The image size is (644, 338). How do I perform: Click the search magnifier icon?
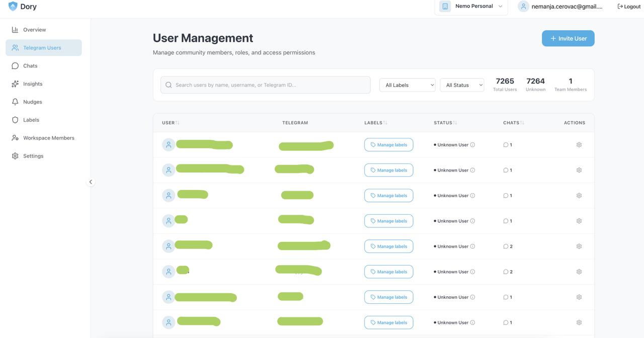(169, 85)
